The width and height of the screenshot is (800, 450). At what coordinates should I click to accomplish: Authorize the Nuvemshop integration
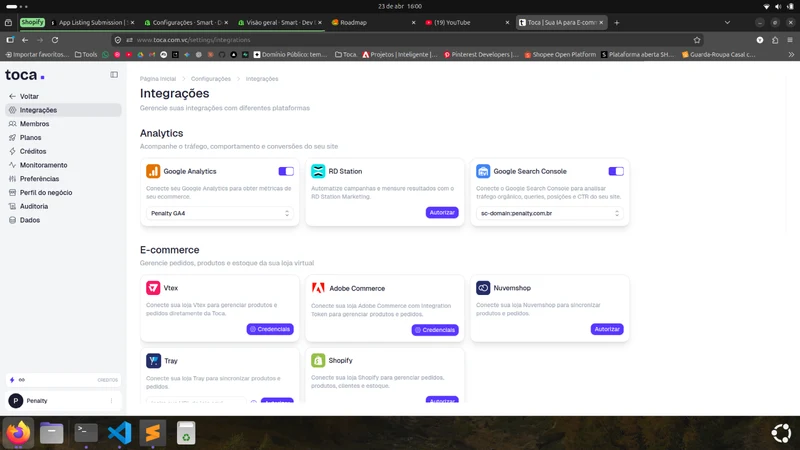pos(607,329)
